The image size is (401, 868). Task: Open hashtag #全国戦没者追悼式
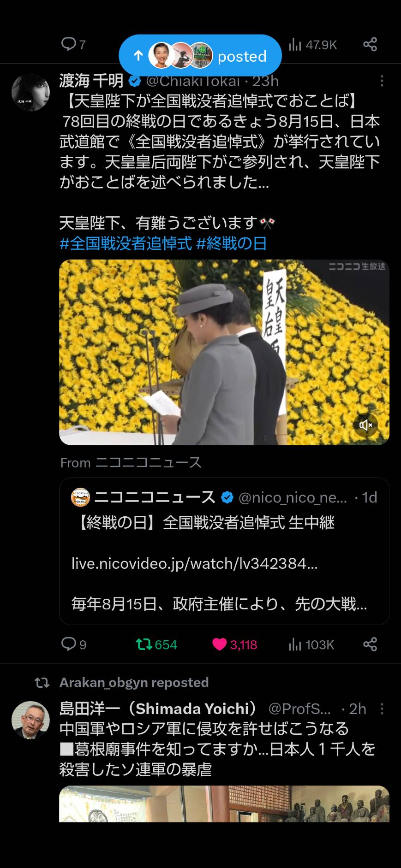126,243
